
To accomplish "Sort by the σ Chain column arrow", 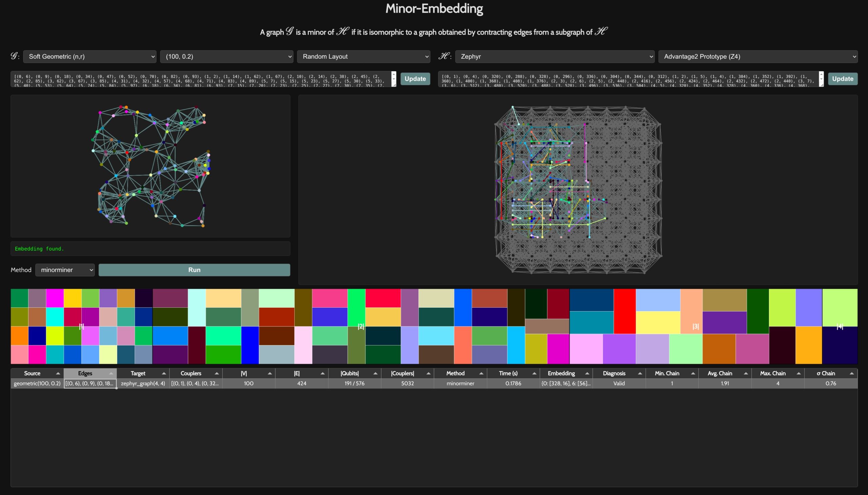I will click(x=852, y=373).
